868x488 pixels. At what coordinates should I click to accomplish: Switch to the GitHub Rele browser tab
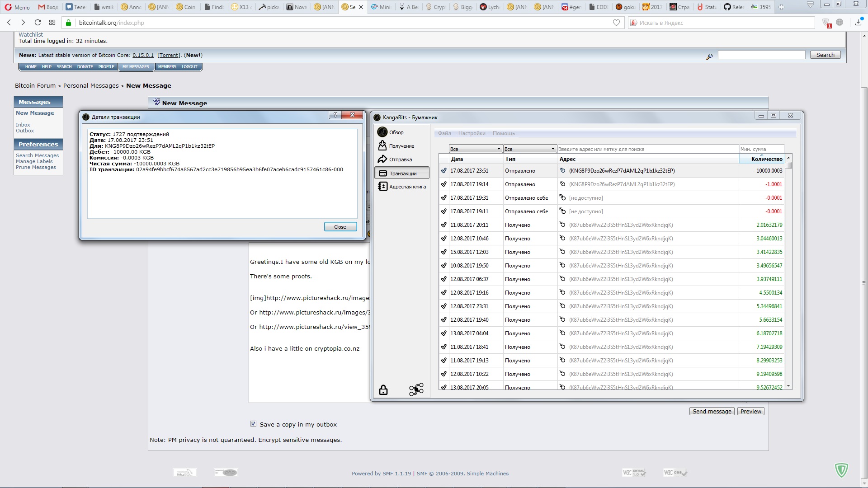pos(733,7)
